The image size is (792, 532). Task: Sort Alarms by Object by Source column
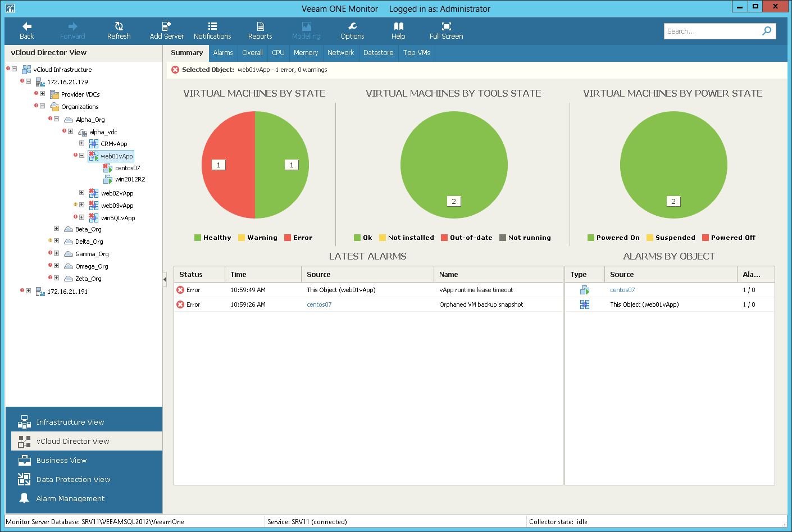point(671,275)
